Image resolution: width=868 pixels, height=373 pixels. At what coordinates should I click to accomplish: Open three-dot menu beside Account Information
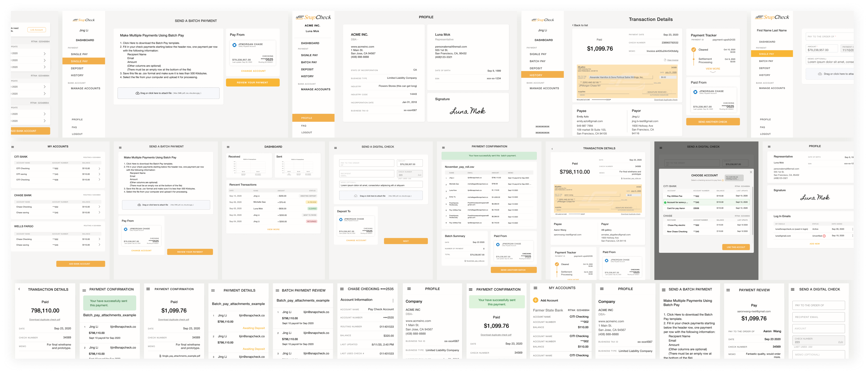click(x=393, y=300)
